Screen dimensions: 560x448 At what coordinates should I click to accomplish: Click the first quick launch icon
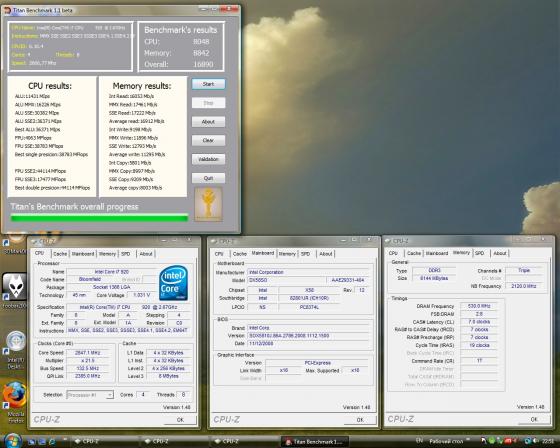(x=32, y=442)
